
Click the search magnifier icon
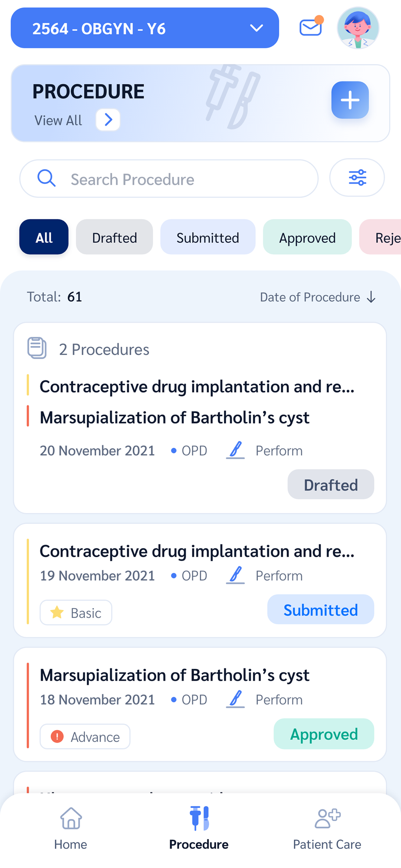coord(46,178)
